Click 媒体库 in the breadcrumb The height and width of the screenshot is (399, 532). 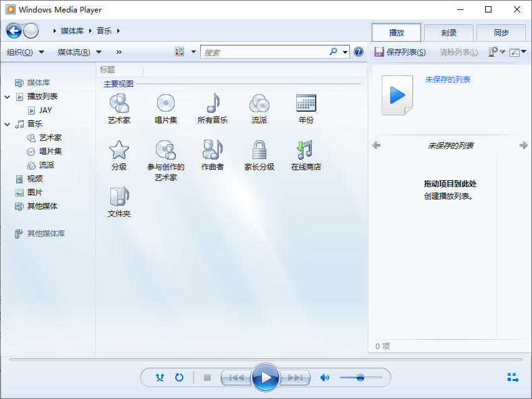pyautogui.click(x=72, y=31)
